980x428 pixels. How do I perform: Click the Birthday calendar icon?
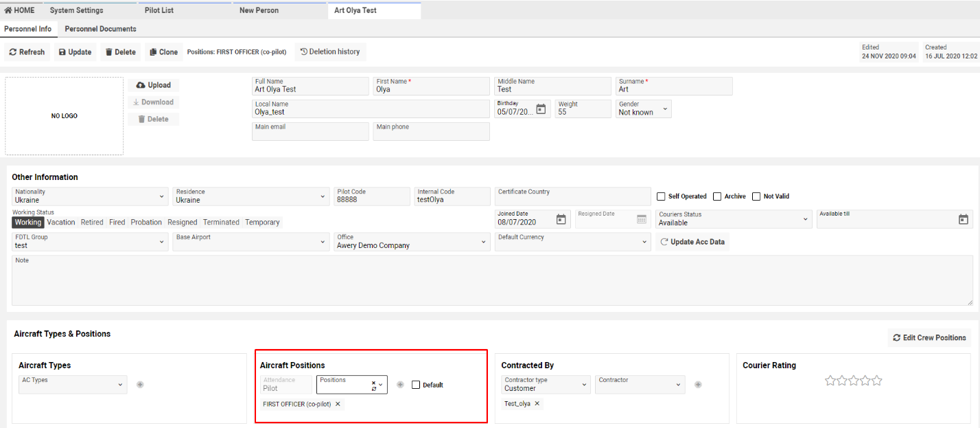541,109
